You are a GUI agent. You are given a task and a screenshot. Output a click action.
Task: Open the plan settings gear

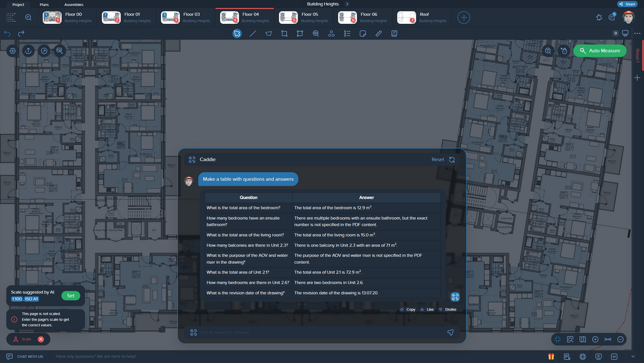pyautogui.click(x=12, y=51)
